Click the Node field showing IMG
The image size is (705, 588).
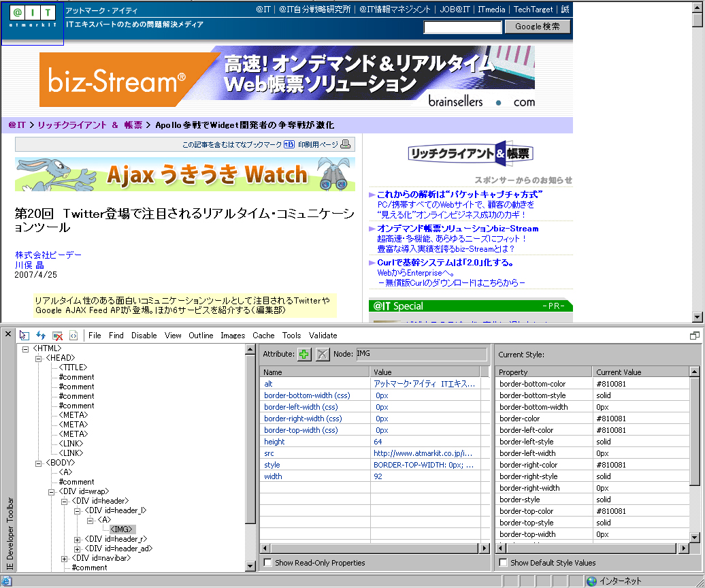coord(421,354)
